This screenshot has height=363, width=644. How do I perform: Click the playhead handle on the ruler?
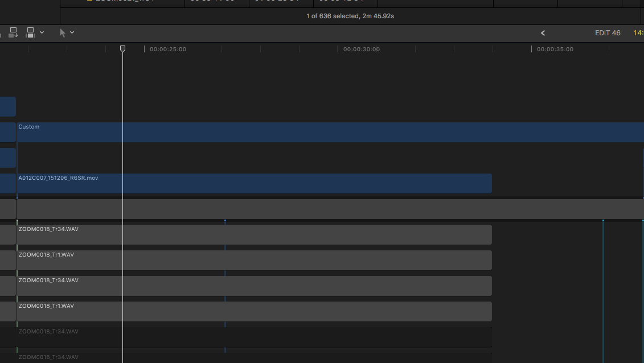pos(122,49)
